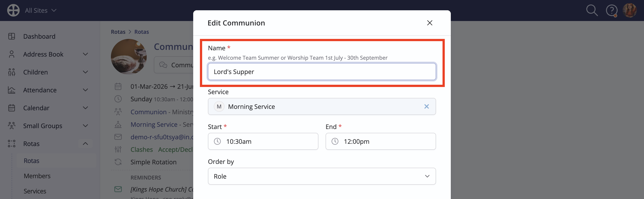
Task: Click the End time clock icon
Action: pyautogui.click(x=335, y=141)
